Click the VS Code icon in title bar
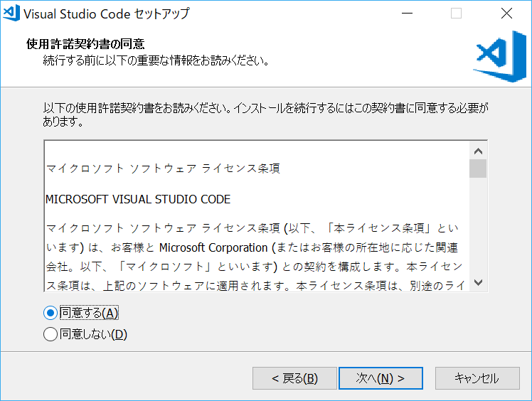 coord(11,14)
